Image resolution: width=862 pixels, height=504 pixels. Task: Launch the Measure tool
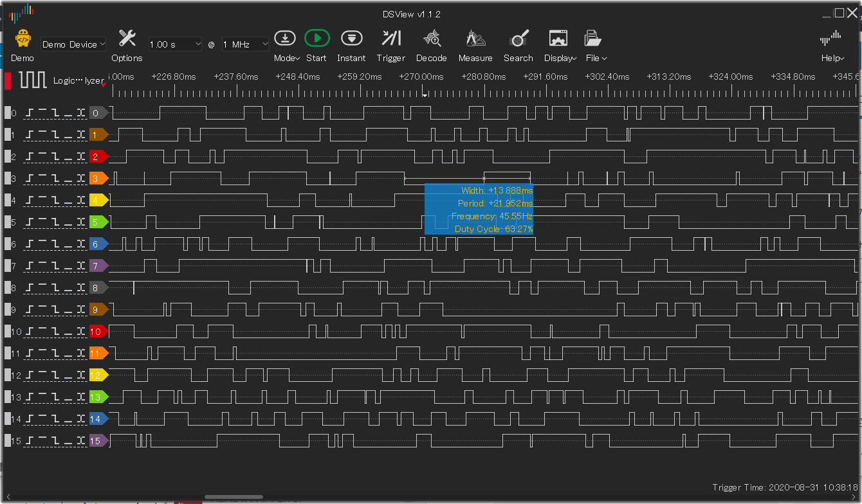click(475, 38)
